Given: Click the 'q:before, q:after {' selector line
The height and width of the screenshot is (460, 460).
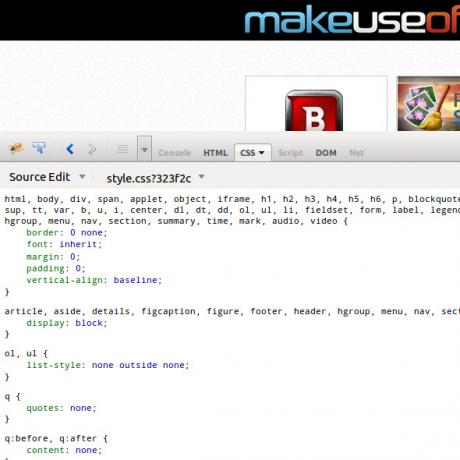Looking at the screenshot, I should (56, 438).
